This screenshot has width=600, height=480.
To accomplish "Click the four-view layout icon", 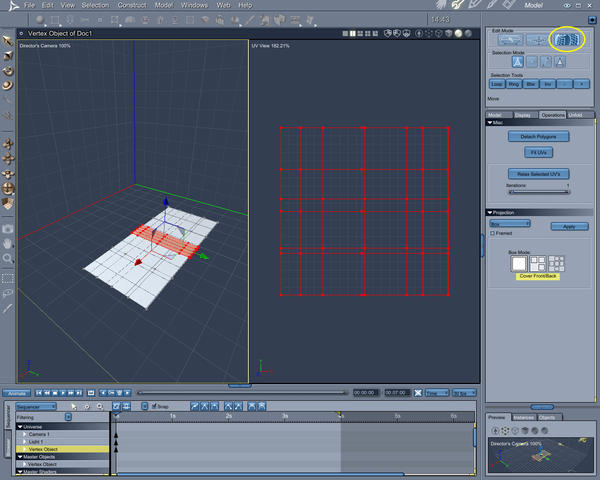I will (x=368, y=34).
